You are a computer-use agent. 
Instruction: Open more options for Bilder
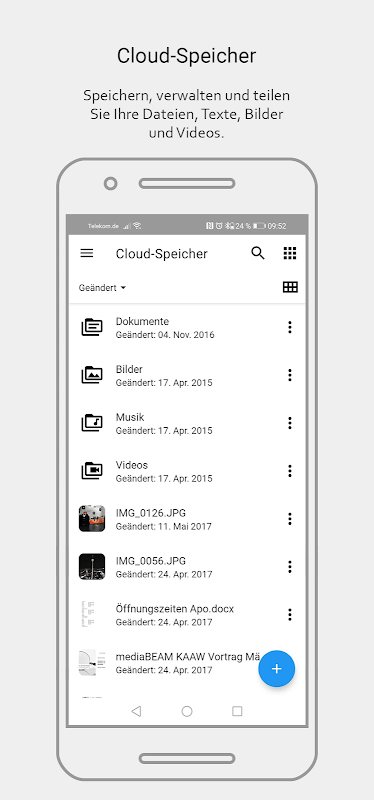[290, 375]
